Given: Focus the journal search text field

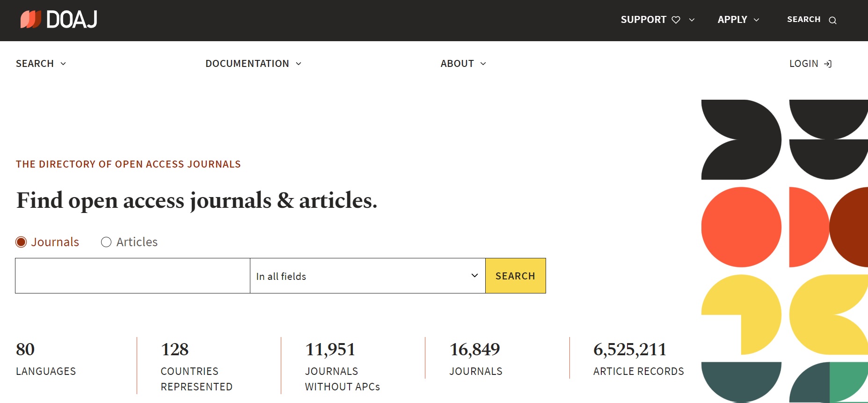Looking at the screenshot, I should coord(133,276).
